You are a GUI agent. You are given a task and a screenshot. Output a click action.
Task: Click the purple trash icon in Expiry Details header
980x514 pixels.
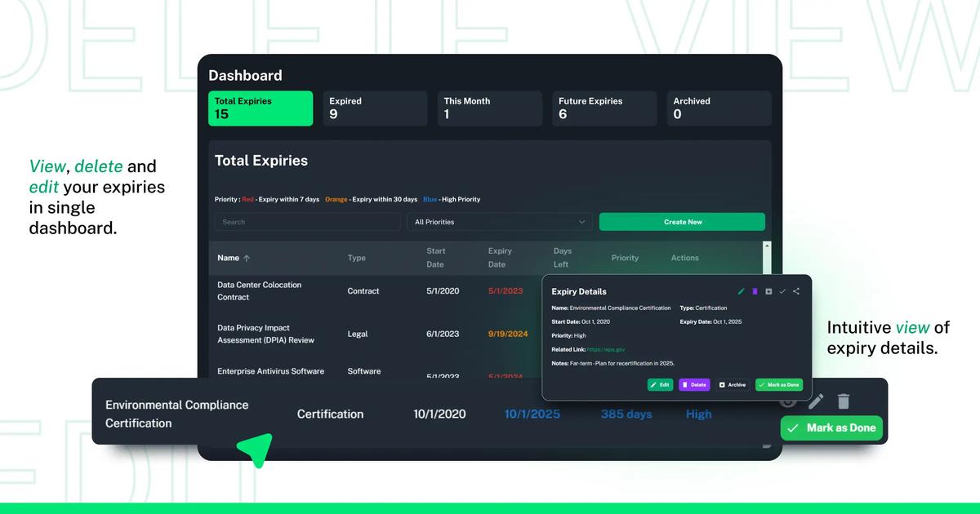tap(755, 291)
